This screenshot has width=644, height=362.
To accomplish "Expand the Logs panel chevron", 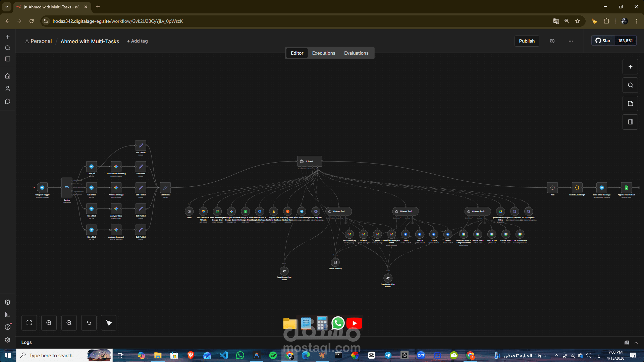I will 636,343.
